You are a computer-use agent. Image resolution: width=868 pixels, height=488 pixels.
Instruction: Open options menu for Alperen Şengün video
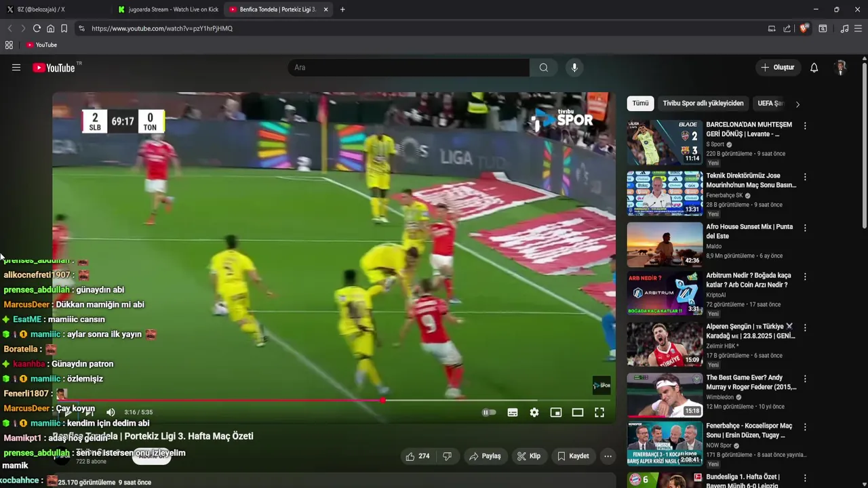[805, 327]
